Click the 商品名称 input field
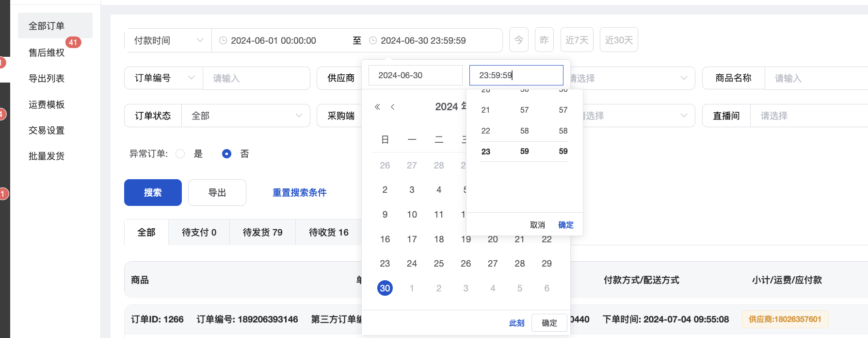The image size is (868, 338). 815,78
